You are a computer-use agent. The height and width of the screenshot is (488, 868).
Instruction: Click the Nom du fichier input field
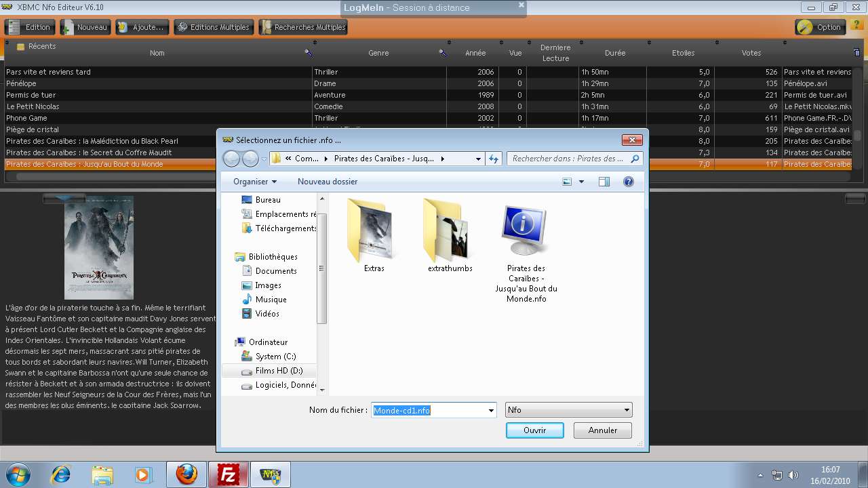click(x=429, y=410)
